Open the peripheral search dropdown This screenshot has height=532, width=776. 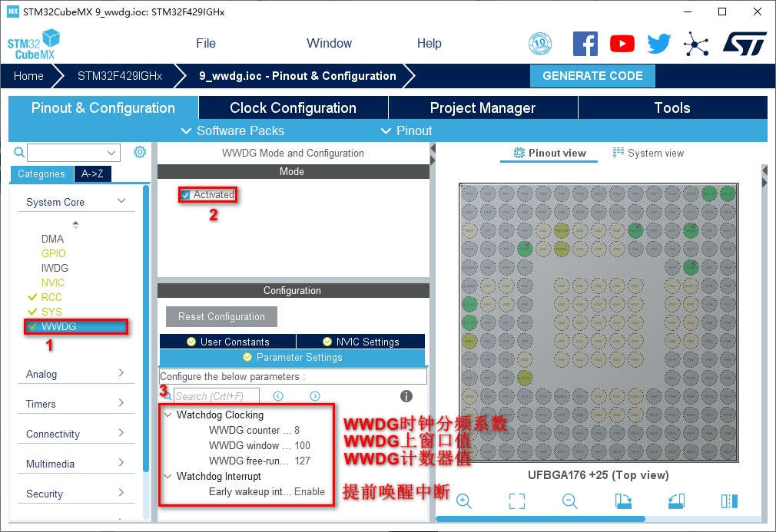pos(113,153)
